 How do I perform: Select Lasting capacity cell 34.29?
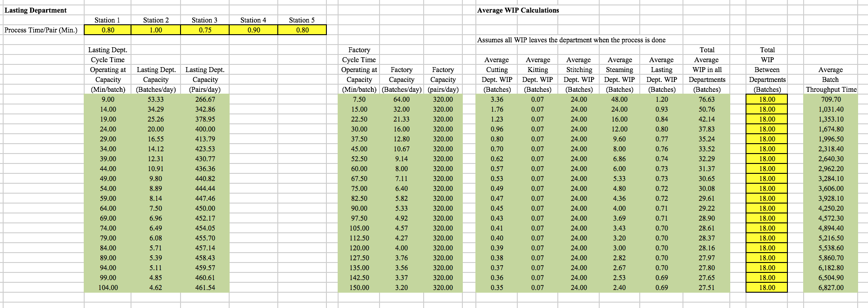(156, 109)
